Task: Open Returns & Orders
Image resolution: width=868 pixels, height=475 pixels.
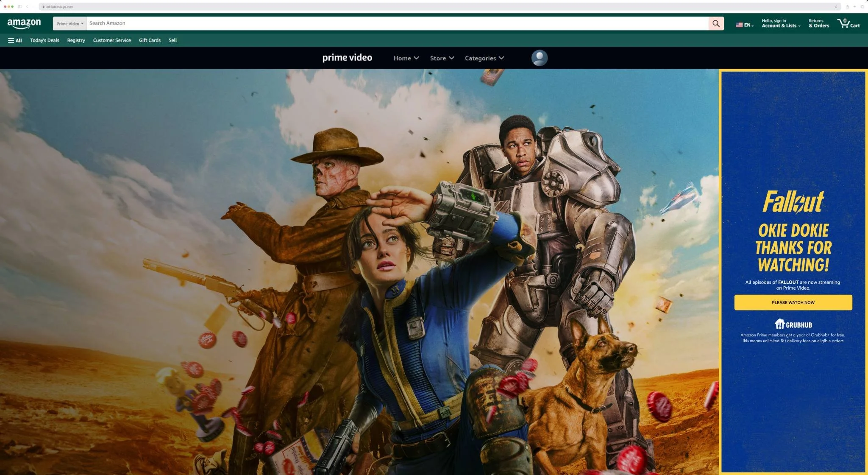Action: coord(818,23)
